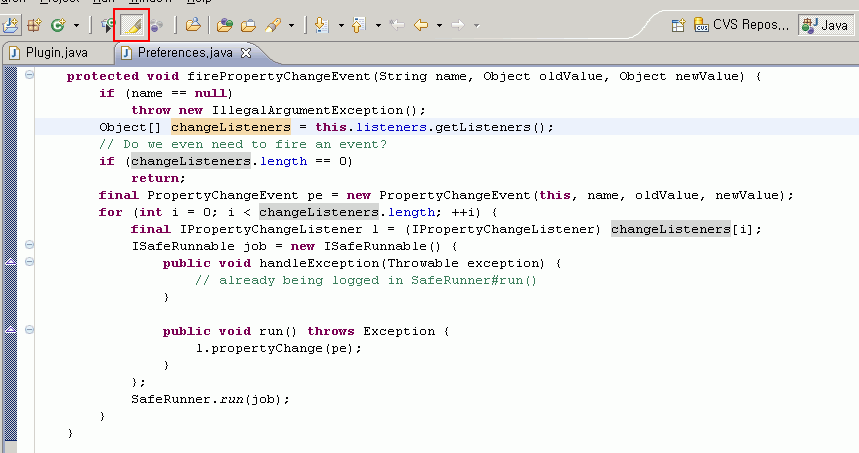Toggle Mark Occurrences highlighter button
Viewport: 859px width, 453px height.
(132, 25)
